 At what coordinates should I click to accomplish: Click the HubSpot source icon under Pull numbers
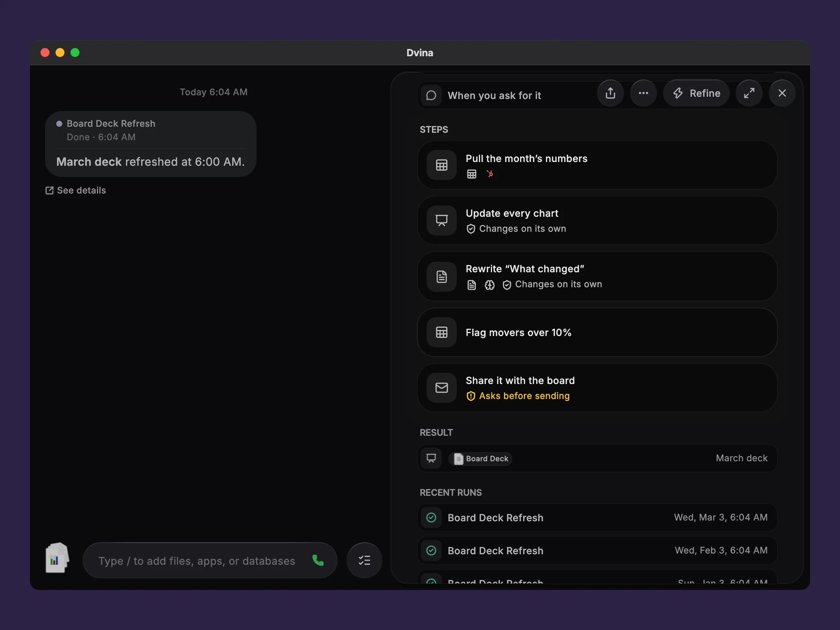pyautogui.click(x=490, y=174)
